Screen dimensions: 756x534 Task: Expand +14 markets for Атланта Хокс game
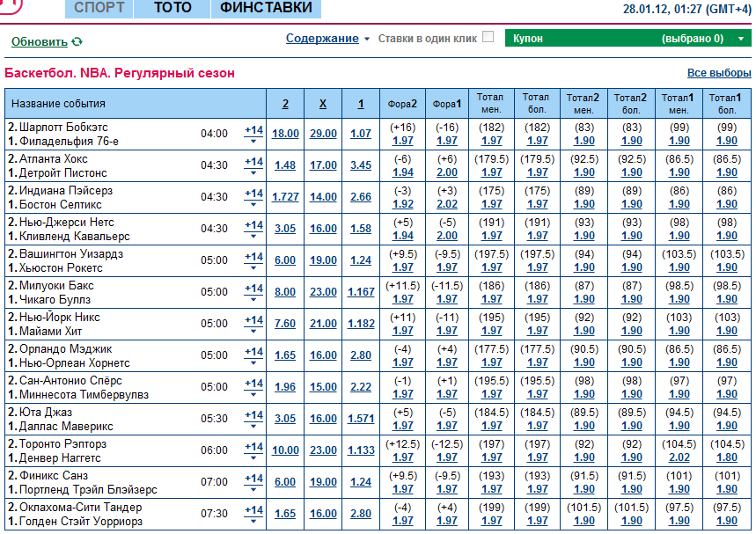click(x=253, y=165)
